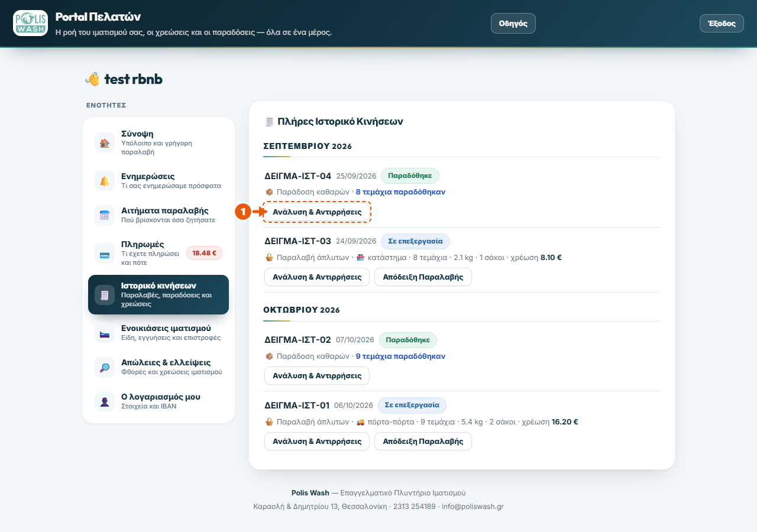Click the basket icon in ΔΕΙΓΜΑ-ΙΣΤ-01 row

[269, 422]
